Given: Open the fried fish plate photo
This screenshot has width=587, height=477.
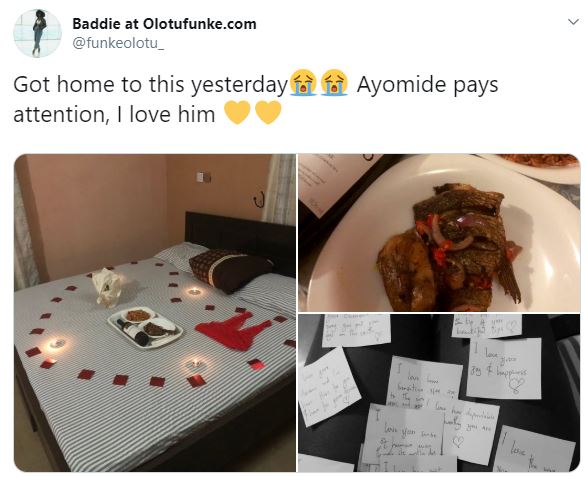Looking at the screenshot, I should click(x=439, y=233).
